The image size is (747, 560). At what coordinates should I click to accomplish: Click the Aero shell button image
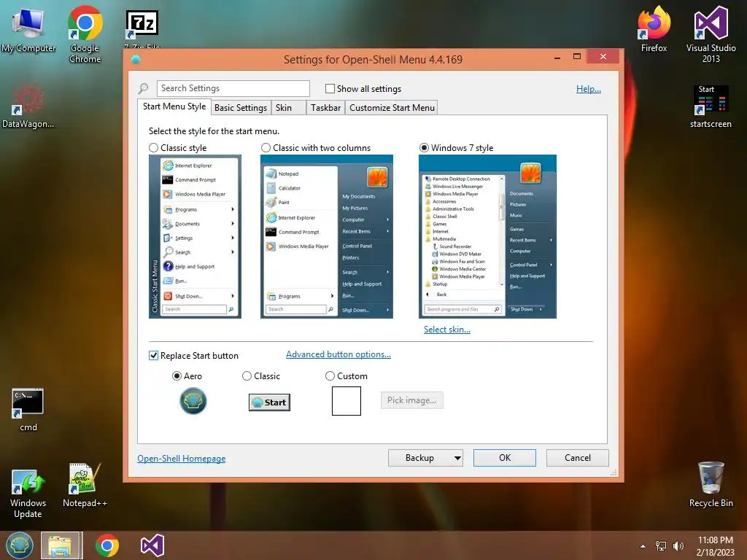pos(193,401)
